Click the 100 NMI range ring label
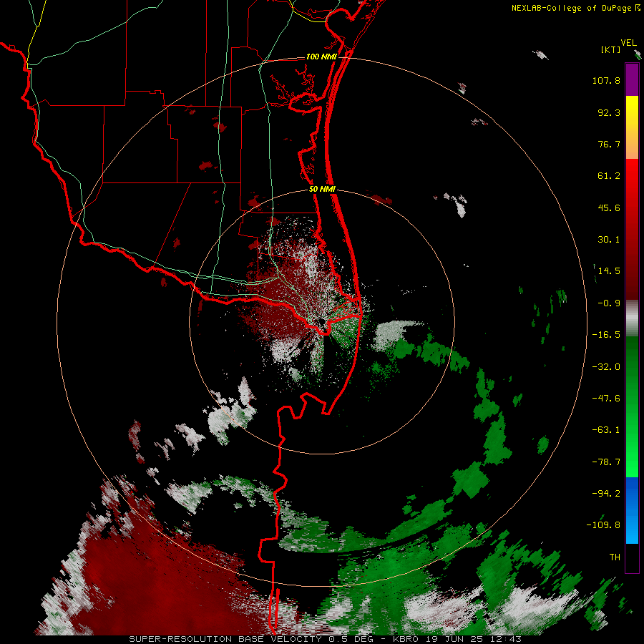 pyautogui.click(x=321, y=57)
